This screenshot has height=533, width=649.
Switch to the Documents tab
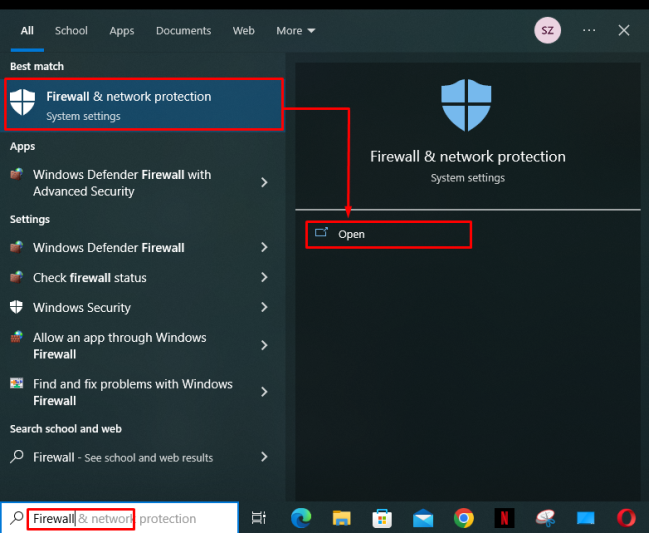tap(183, 31)
